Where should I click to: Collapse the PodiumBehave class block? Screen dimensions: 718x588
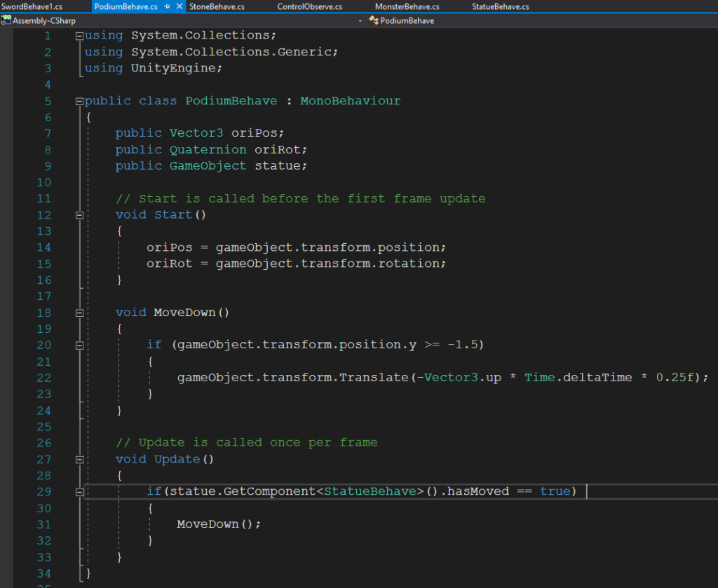pos(79,101)
